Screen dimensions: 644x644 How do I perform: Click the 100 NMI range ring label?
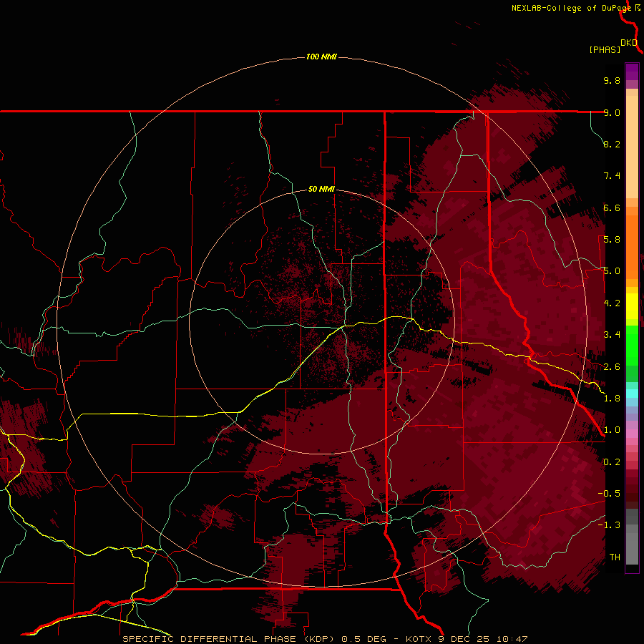tap(321, 57)
